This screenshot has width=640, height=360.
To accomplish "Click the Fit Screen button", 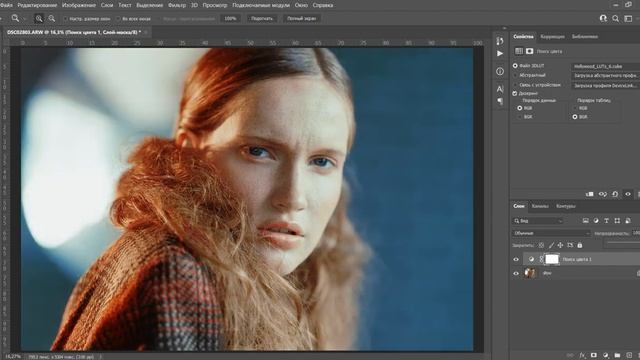I will tap(262, 18).
